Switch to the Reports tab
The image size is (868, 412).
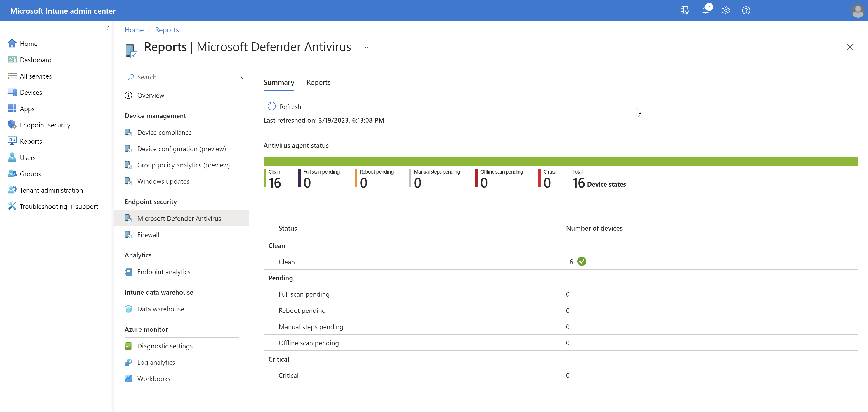point(318,82)
